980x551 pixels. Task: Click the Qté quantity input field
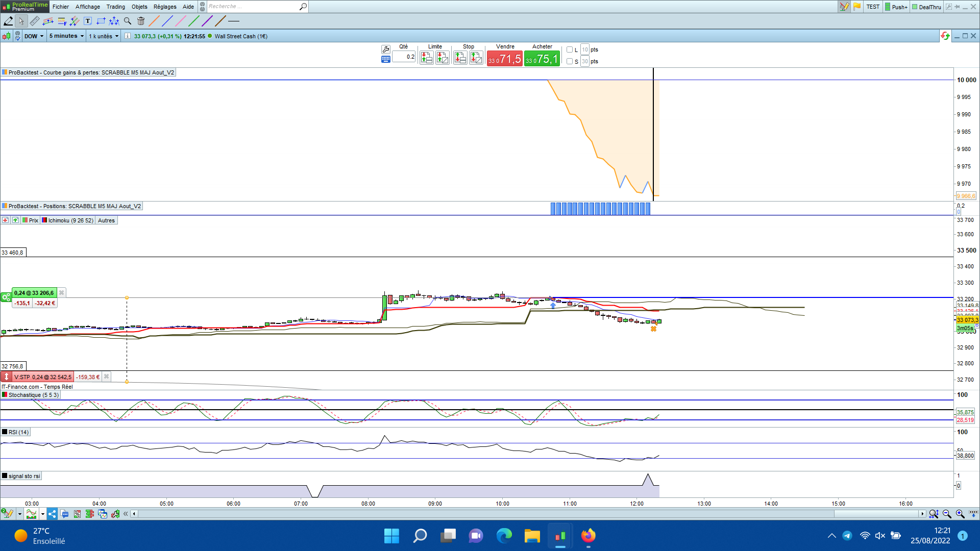tap(404, 57)
